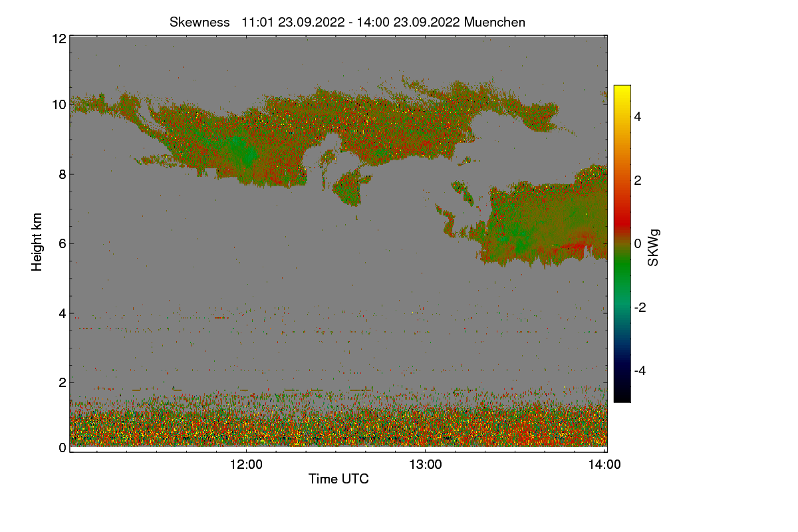The image size is (798, 532).
Task: Click the 14:00 time axis label
Action: (x=605, y=465)
